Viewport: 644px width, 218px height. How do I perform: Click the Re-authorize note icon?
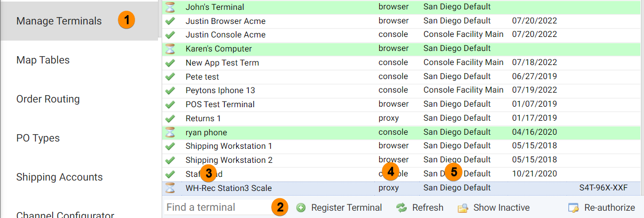tap(574, 208)
